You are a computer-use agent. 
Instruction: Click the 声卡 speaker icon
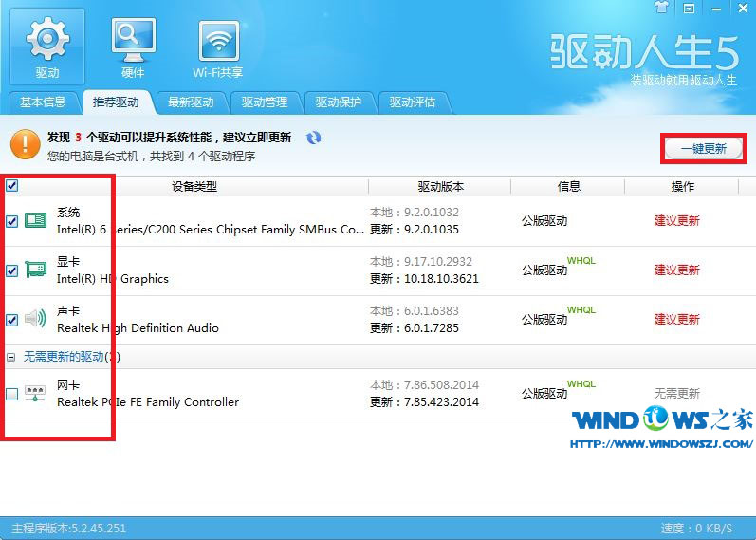point(35,319)
